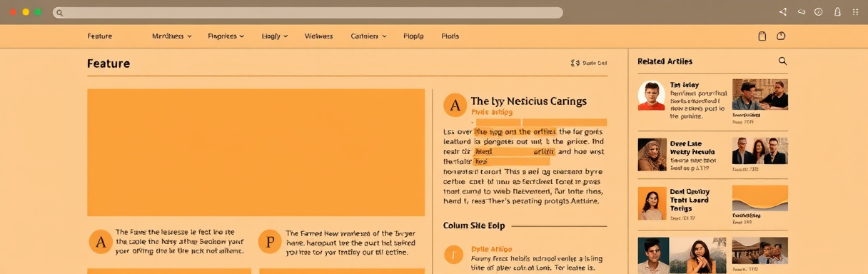Click the text blurb beside the P badge
This screenshot has height=274, width=868.
(x=350, y=243)
